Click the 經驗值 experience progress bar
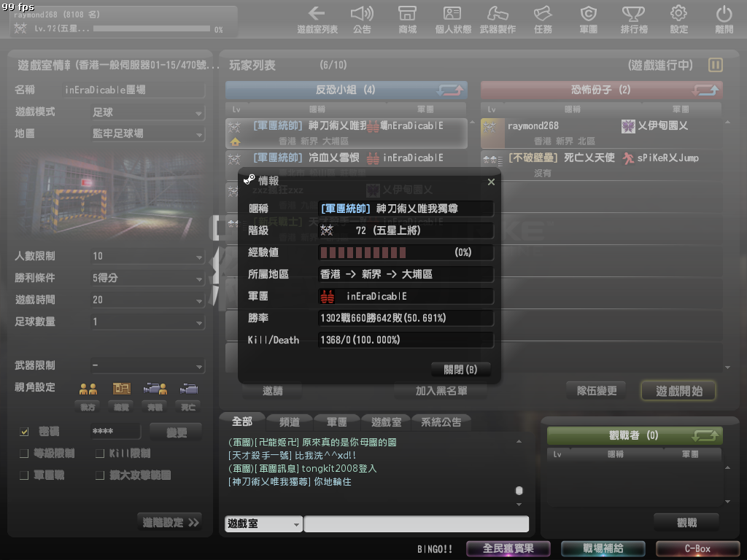The image size is (747, 560). pos(406,252)
